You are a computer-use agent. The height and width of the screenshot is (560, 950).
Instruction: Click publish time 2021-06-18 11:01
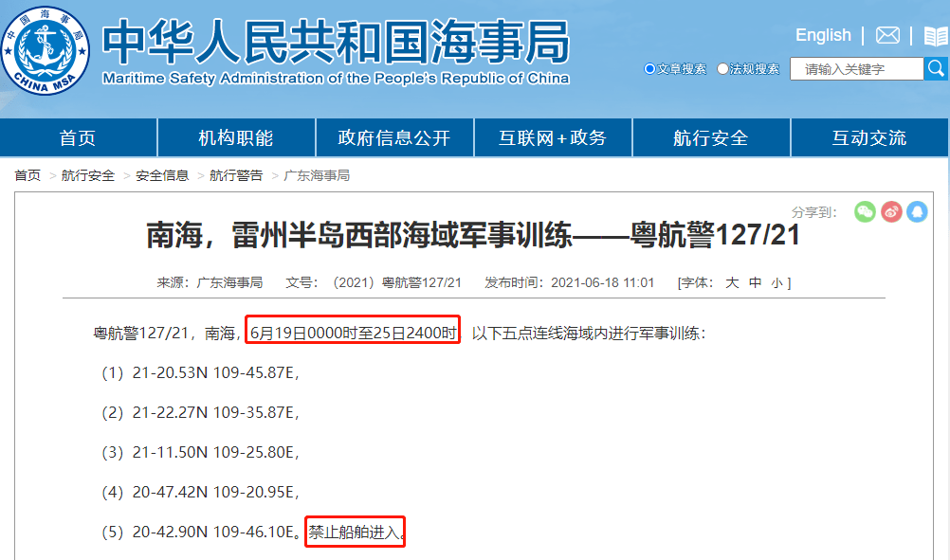click(x=602, y=282)
